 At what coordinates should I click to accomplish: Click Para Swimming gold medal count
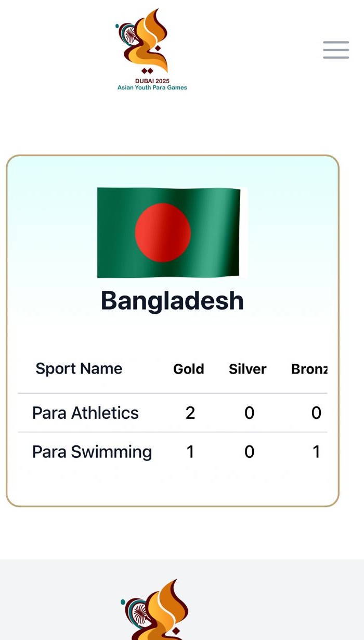click(x=190, y=452)
